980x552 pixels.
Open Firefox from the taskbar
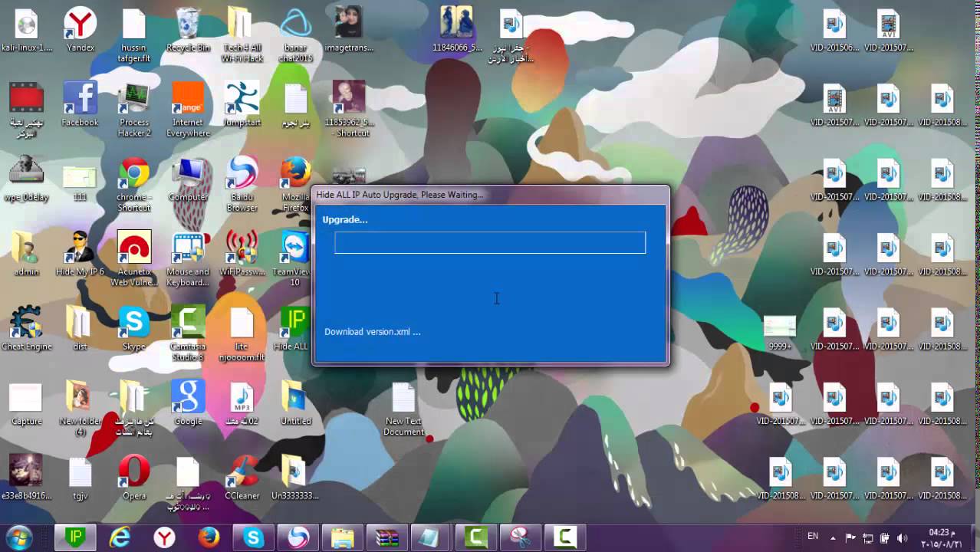209,537
